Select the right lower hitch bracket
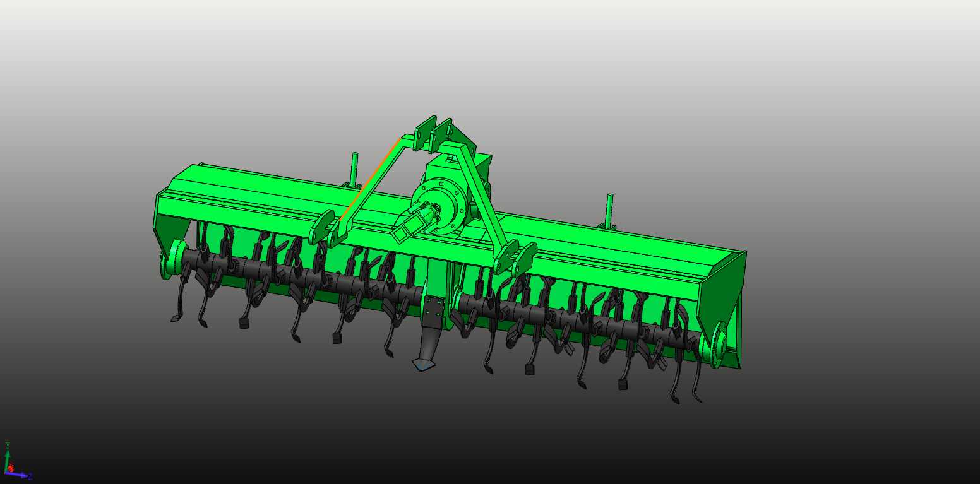The image size is (980, 484). [x=515, y=257]
